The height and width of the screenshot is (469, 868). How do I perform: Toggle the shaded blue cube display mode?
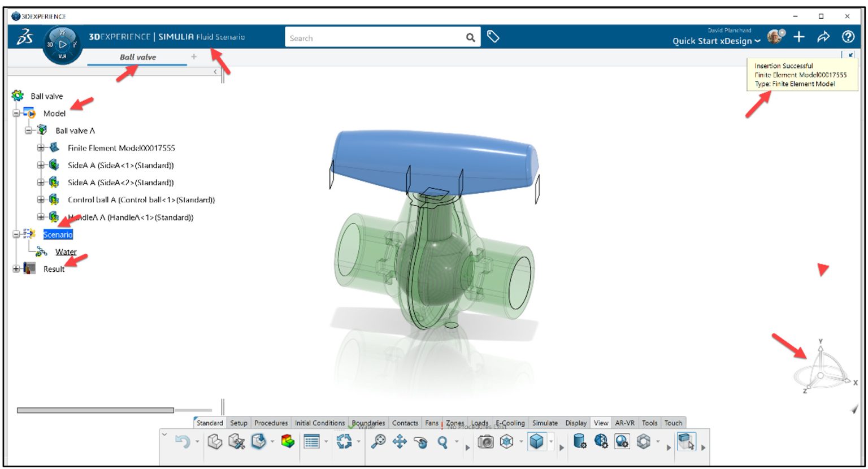(x=537, y=441)
